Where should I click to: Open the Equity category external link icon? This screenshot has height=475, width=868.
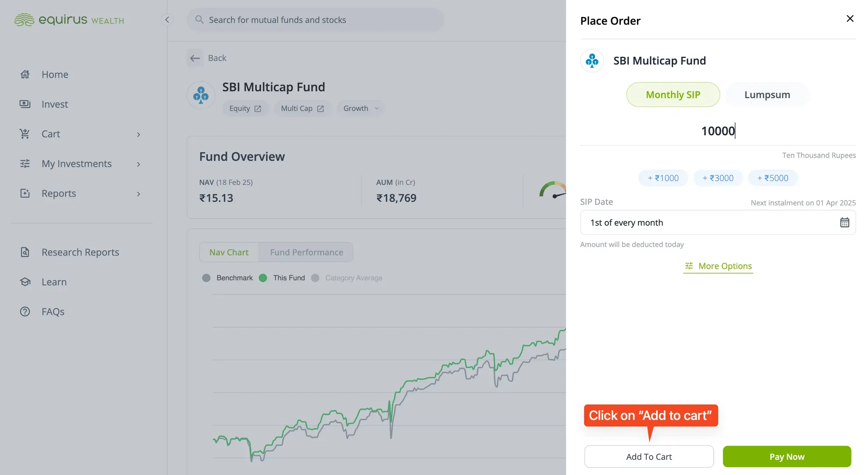(258, 108)
